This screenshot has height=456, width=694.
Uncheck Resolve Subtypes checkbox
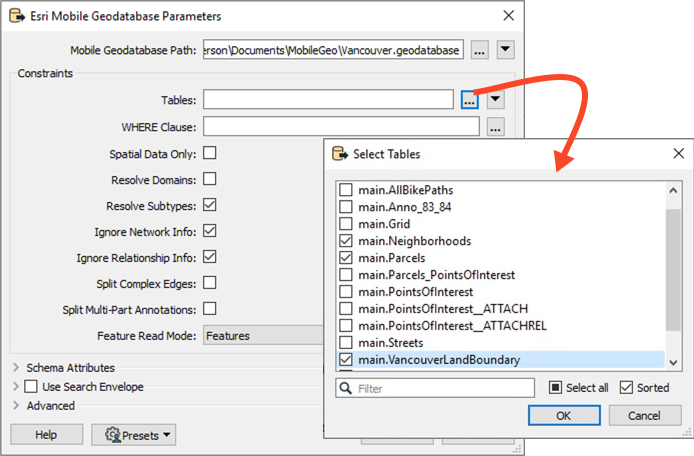(210, 205)
